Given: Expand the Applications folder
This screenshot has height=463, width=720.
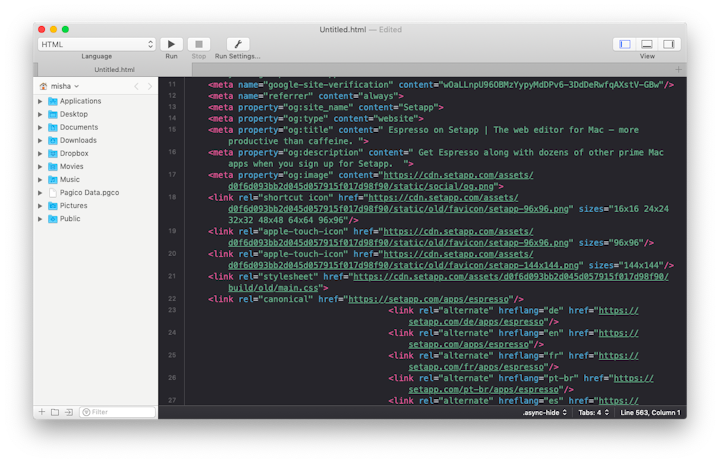Looking at the screenshot, I should (40, 101).
